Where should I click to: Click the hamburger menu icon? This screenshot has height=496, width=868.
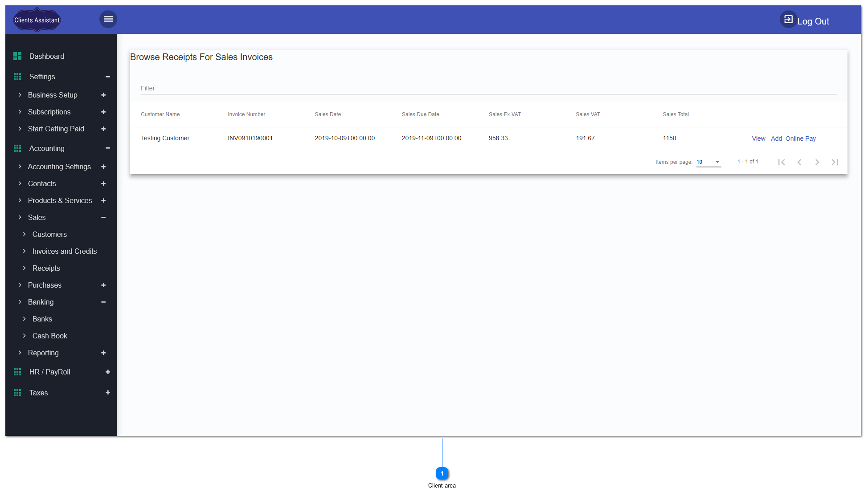coord(108,19)
